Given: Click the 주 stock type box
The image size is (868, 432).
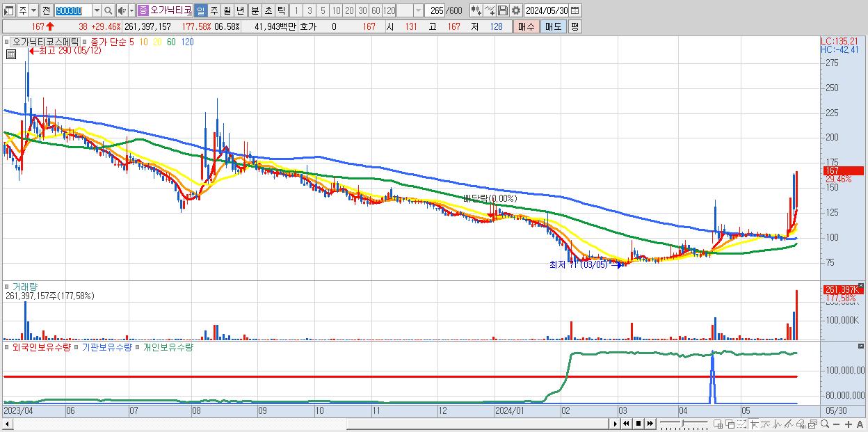Looking at the screenshot, I should (x=23, y=10).
